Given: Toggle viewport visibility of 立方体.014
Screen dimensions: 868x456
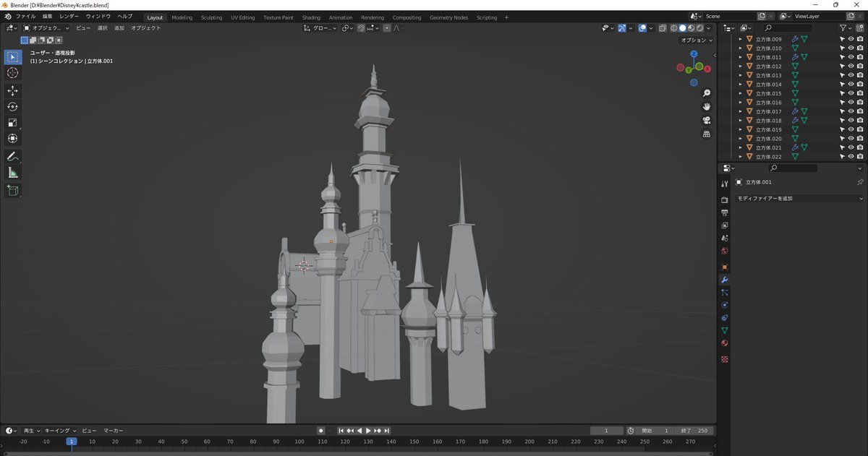Looking at the screenshot, I should [x=851, y=85].
